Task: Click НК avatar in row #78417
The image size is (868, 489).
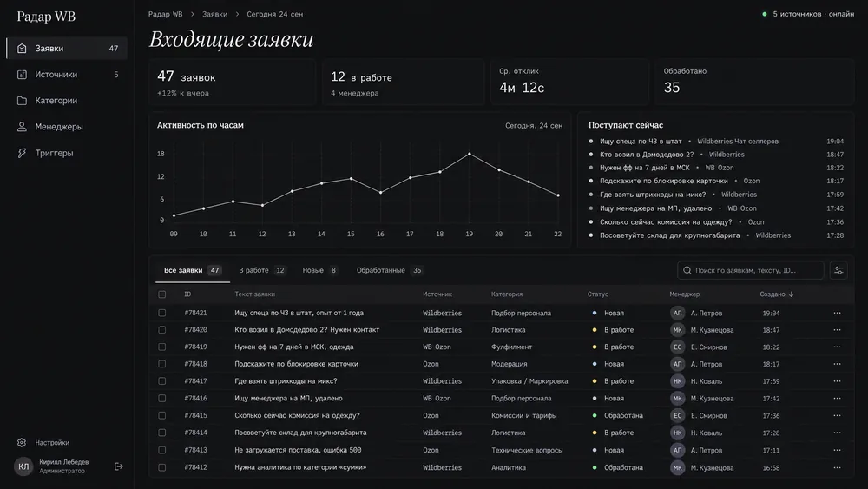Action: point(677,381)
